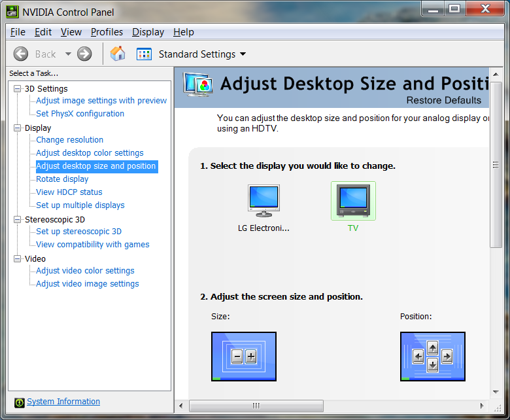Move screen position left arrow
This screenshot has height=420, width=510.
(418, 357)
